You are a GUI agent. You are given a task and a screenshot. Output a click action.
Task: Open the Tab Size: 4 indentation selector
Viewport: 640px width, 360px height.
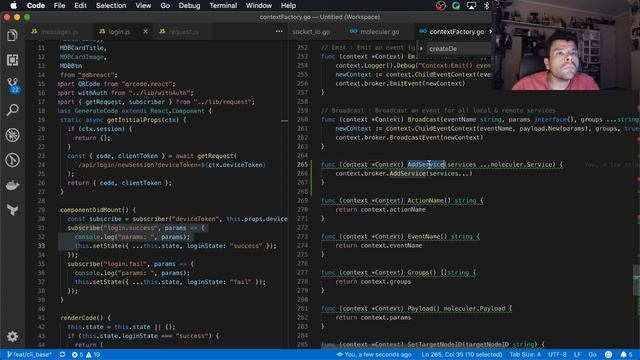click(x=525, y=355)
